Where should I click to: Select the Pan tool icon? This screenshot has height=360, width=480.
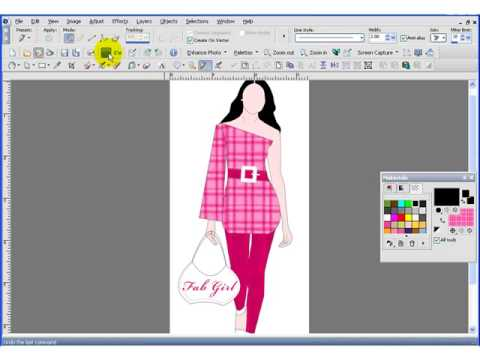tap(13, 66)
